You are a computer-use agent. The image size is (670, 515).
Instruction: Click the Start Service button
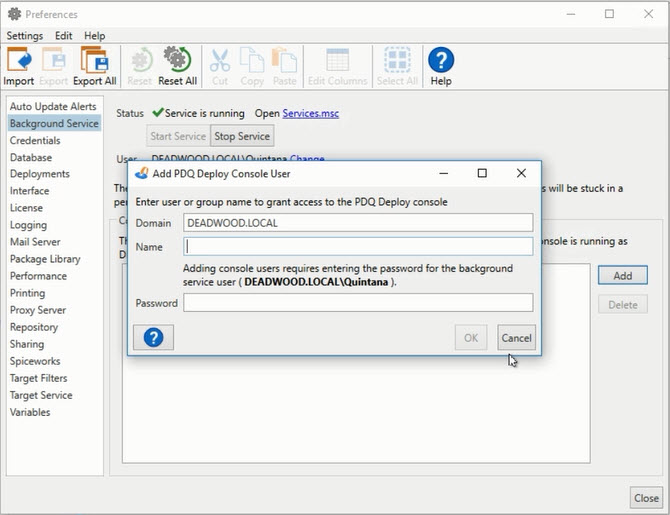tap(178, 136)
